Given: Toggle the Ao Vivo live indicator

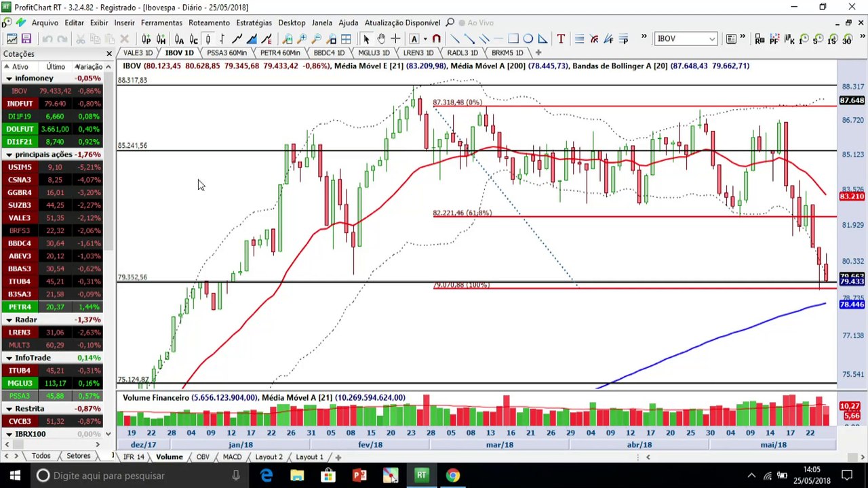Looking at the screenshot, I should pos(475,22).
